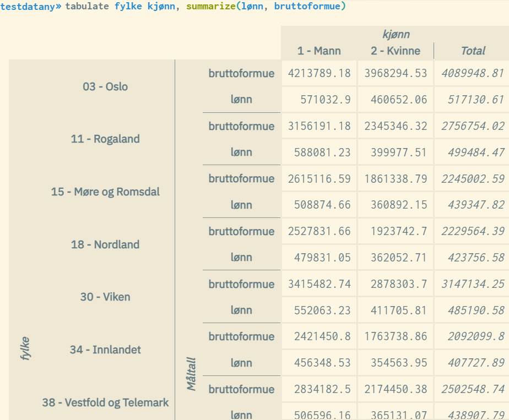Select the kjønn column group header
This screenshot has width=509, height=420.
click(396, 34)
